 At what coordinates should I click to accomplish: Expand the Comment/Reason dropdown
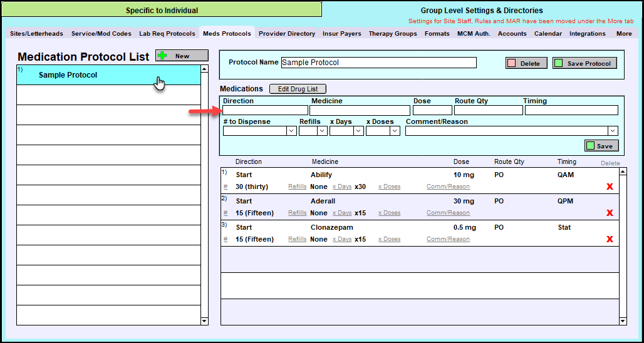[612, 131]
